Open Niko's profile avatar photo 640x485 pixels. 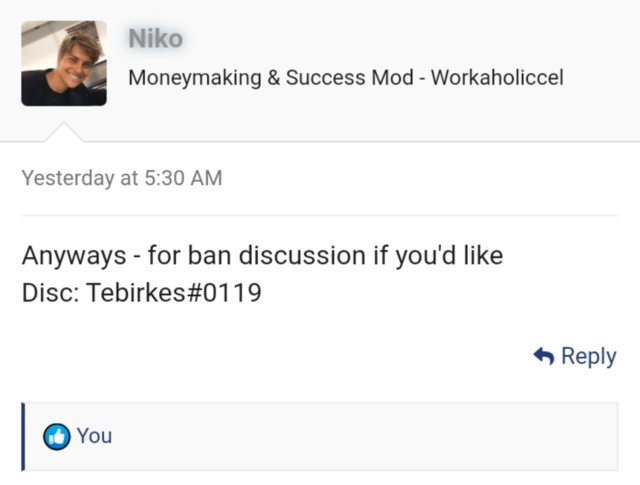click(64, 63)
